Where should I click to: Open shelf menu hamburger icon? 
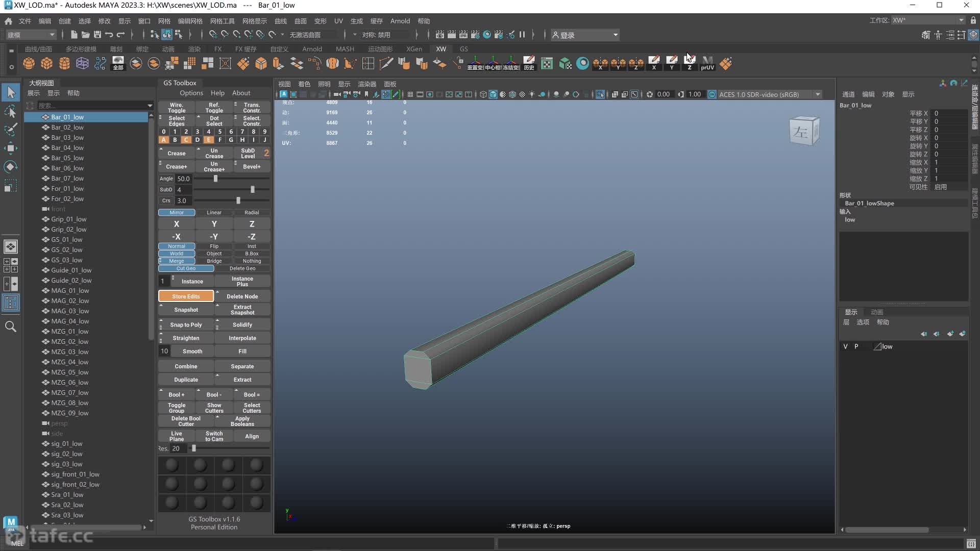[11, 51]
